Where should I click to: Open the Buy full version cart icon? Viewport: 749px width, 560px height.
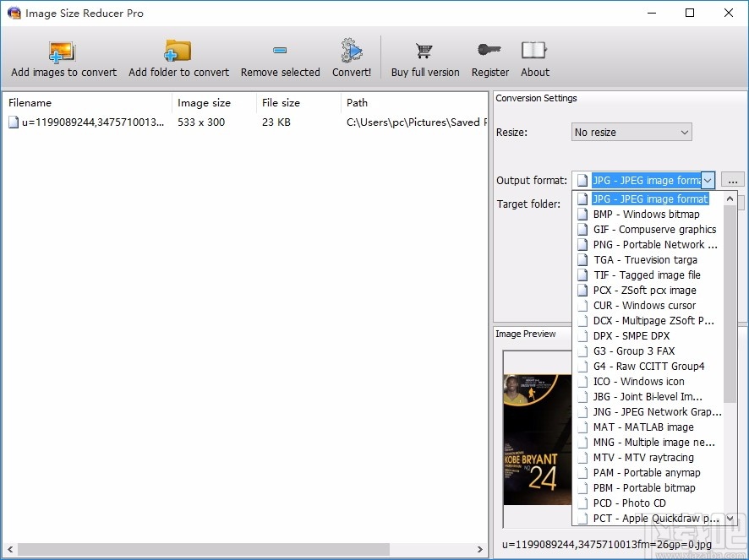click(x=424, y=51)
